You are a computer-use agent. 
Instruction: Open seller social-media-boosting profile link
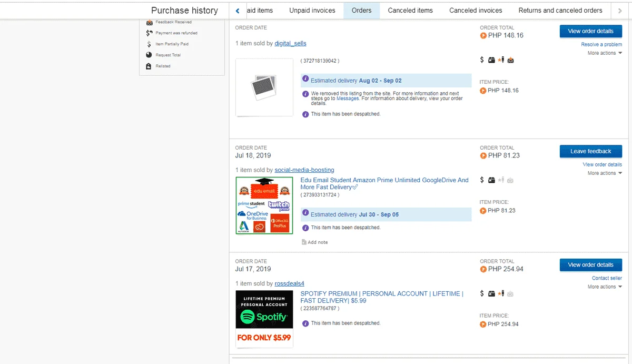click(x=304, y=170)
